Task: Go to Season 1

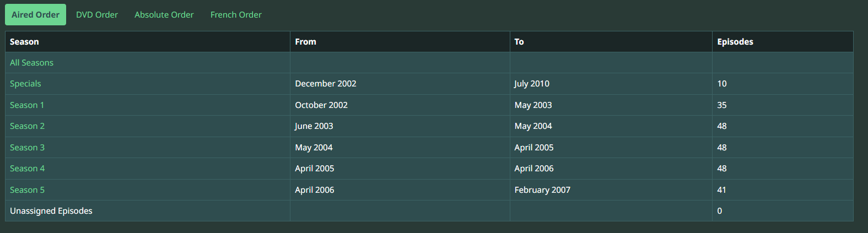Action: [x=27, y=105]
